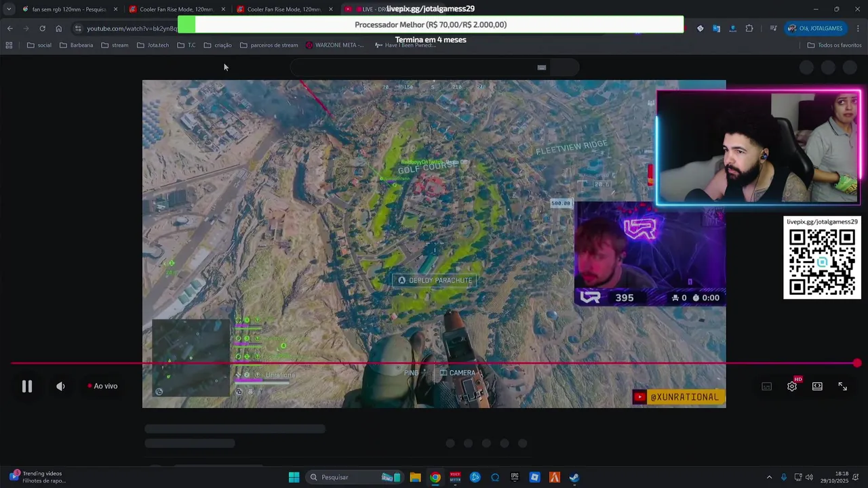
Task: Open Steam from the taskbar
Action: click(574, 477)
